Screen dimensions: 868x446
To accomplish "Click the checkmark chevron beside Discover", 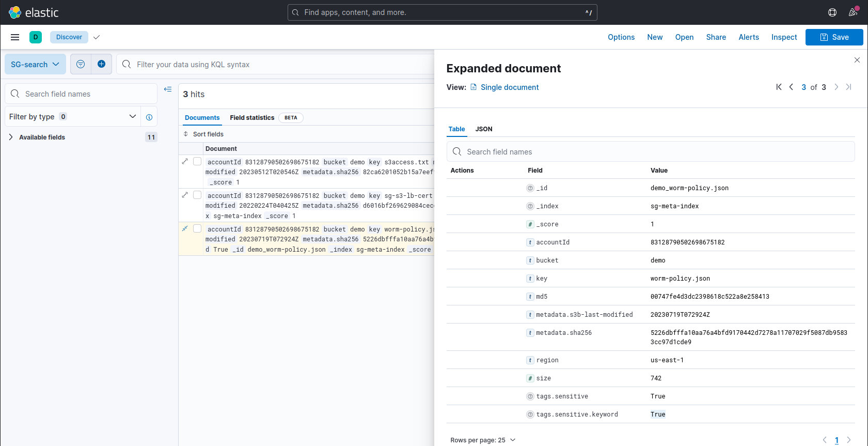I will 97,37.
